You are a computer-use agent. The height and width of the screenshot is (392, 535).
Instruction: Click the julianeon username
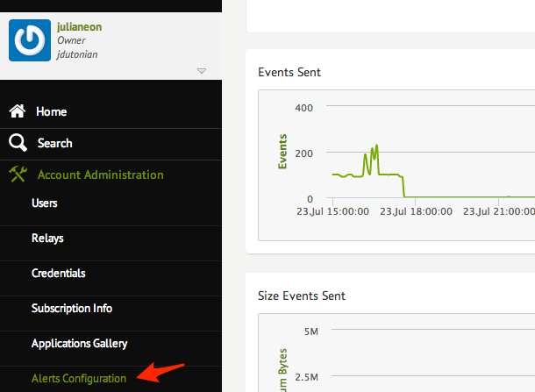79,26
